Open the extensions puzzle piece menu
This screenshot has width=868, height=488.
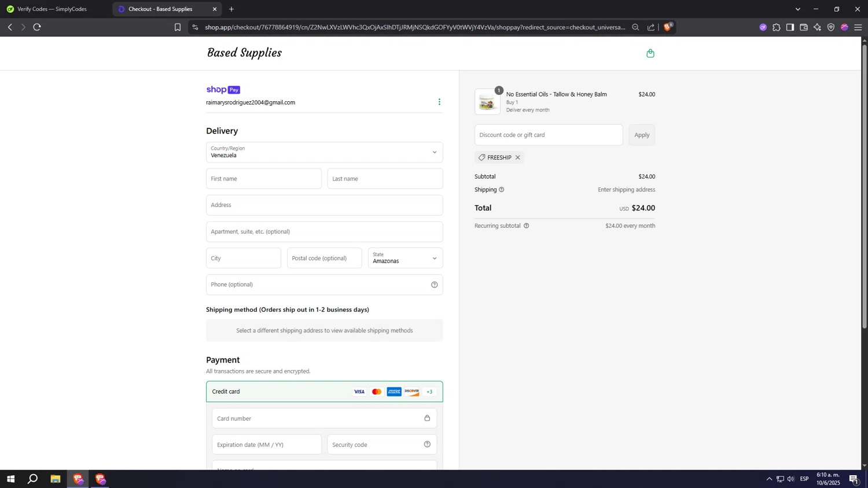click(x=777, y=27)
